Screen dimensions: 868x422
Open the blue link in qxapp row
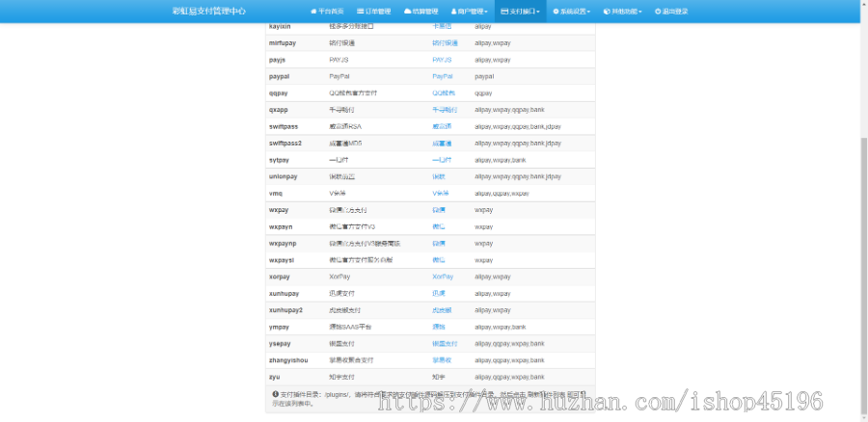click(445, 110)
